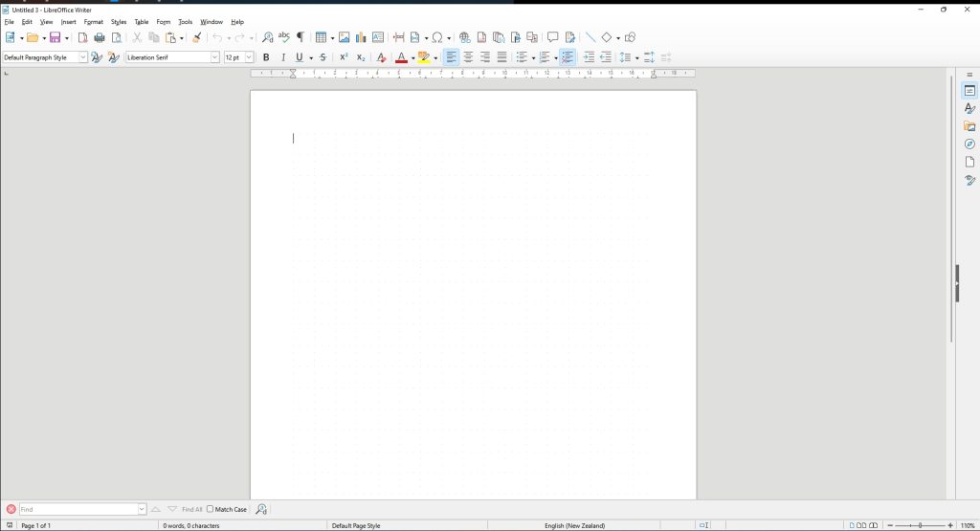
Task: Click the Insert Chart icon
Action: pos(361,37)
